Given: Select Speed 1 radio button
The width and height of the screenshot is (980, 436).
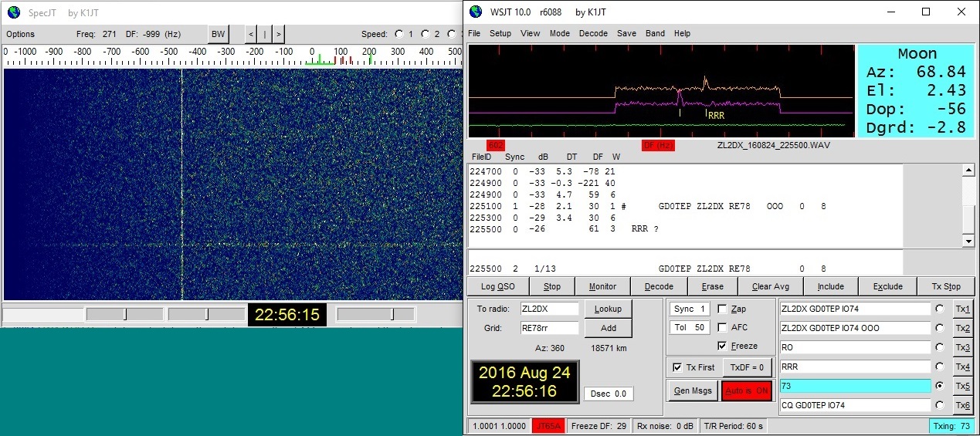Looking at the screenshot, I should 398,34.
